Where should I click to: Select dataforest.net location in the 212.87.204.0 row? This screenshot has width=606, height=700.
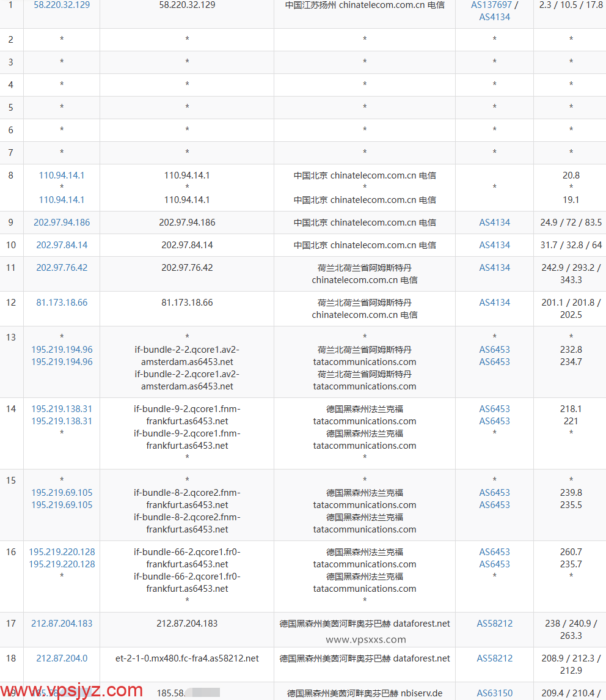[365, 658]
